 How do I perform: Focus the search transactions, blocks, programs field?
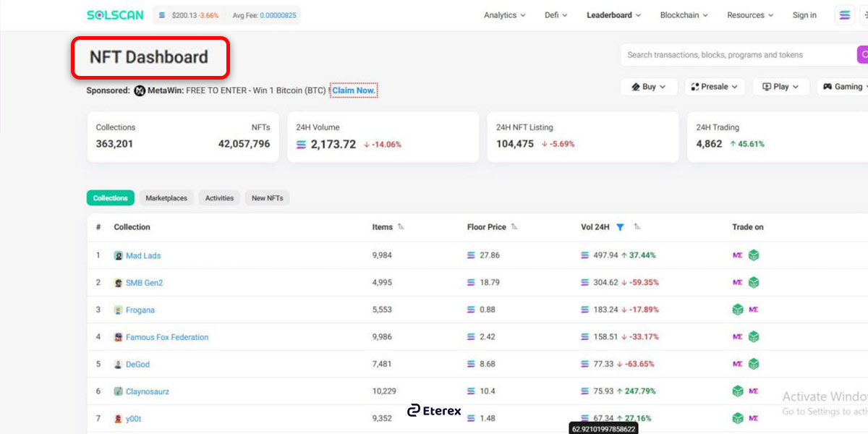(739, 55)
